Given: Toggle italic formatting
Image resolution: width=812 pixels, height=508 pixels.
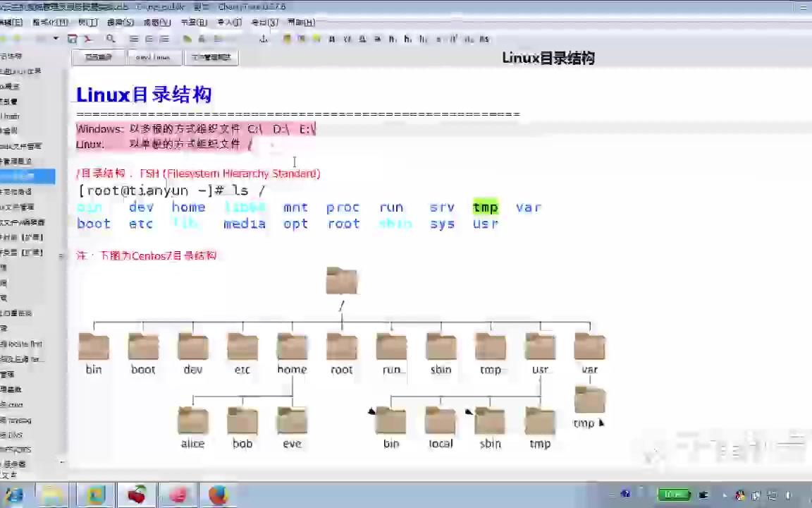Looking at the screenshot, I should tap(346, 39).
